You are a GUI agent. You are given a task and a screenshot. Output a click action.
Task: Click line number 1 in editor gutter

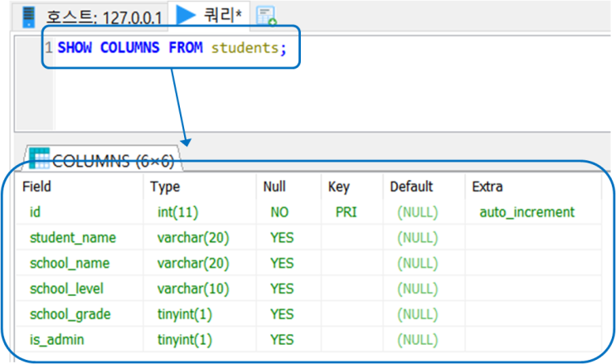[49, 47]
